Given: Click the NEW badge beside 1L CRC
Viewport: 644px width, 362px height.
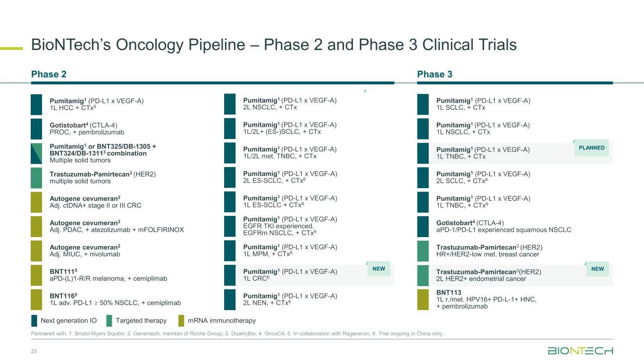Looking at the screenshot, I should [x=379, y=269].
